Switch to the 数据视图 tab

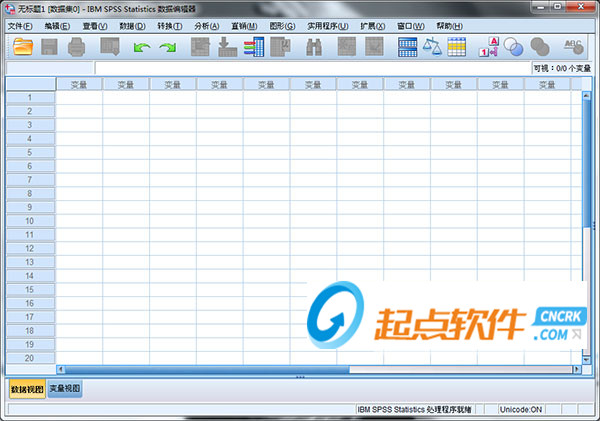[x=27, y=389]
